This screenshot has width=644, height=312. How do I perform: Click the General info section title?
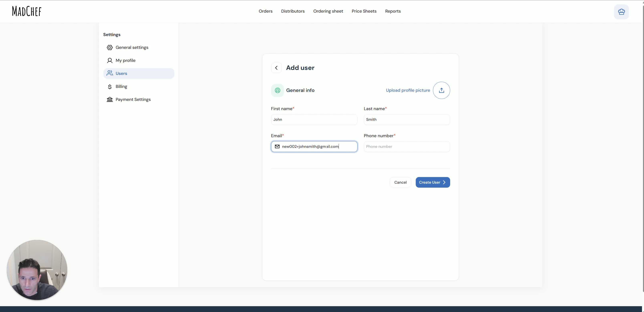pyautogui.click(x=300, y=90)
